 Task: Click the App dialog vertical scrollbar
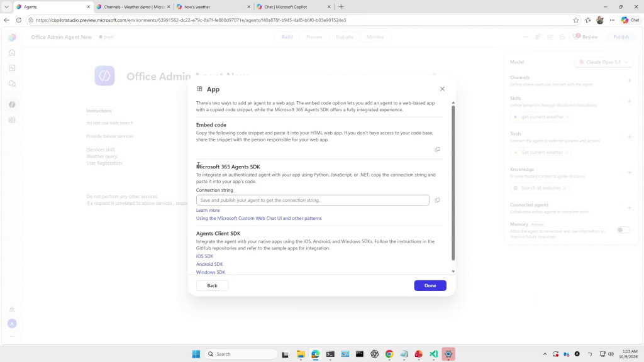pos(453,183)
